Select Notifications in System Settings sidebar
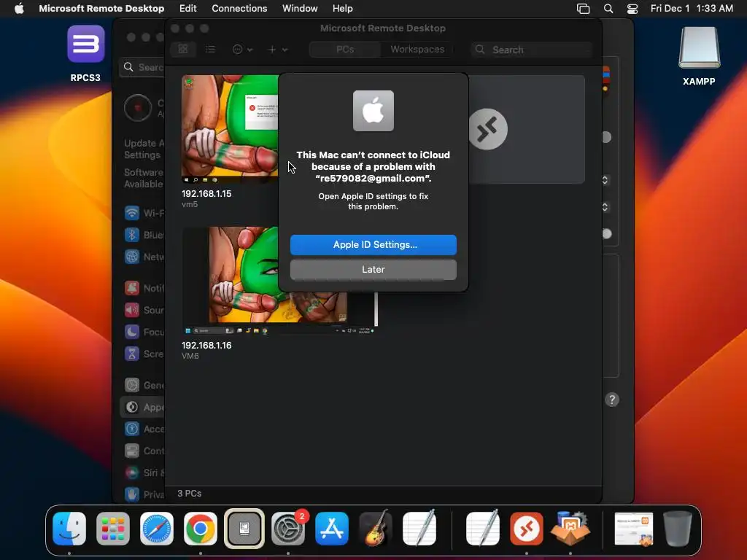This screenshot has width=747, height=560. [144, 288]
